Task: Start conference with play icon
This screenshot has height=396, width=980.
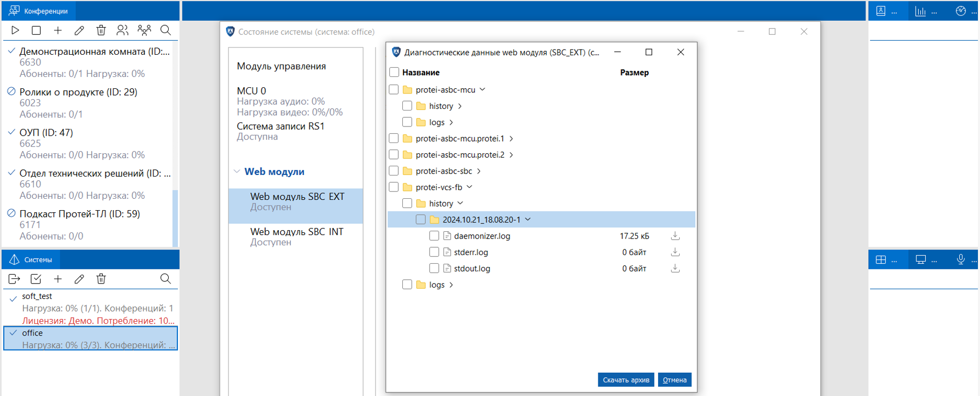Action: point(15,30)
